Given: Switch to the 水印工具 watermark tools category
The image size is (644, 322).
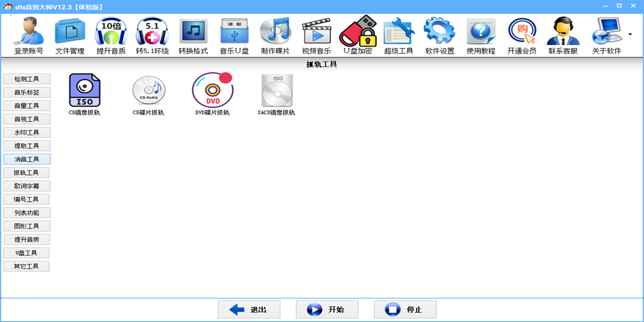Looking at the screenshot, I should point(27,132).
